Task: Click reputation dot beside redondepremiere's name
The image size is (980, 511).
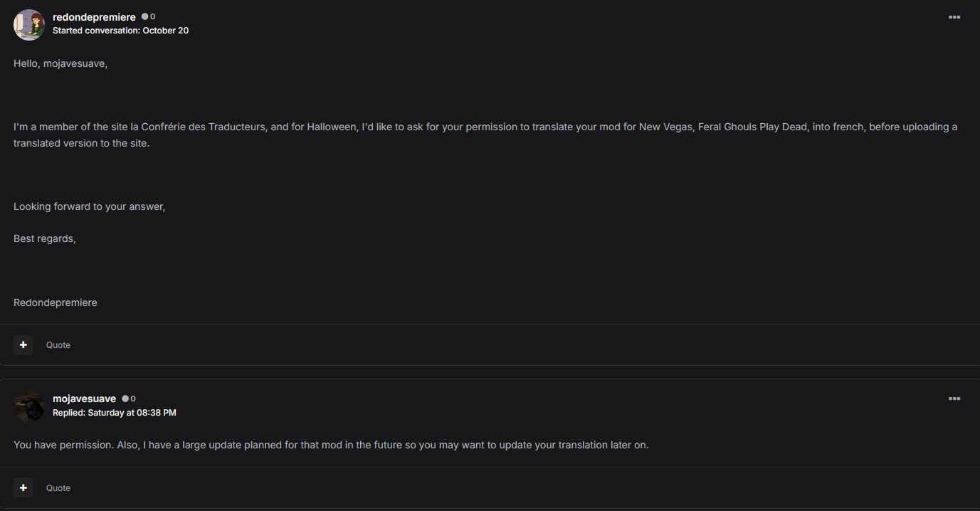Action: tap(145, 16)
